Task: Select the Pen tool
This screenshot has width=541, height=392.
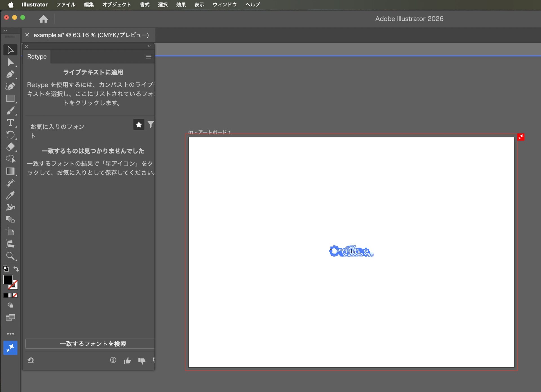Action: coord(10,74)
